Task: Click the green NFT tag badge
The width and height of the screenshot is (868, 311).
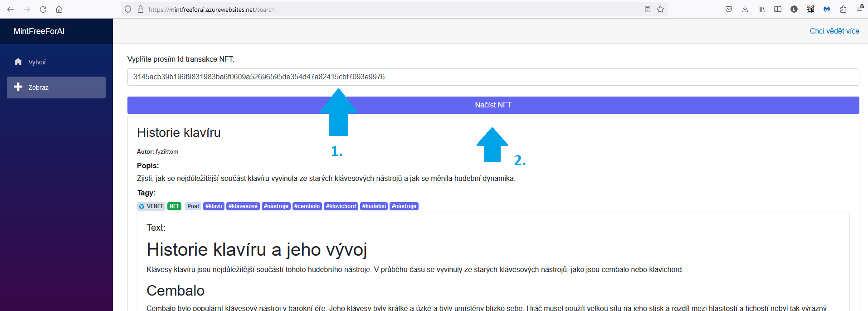Action: pyautogui.click(x=175, y=206)
